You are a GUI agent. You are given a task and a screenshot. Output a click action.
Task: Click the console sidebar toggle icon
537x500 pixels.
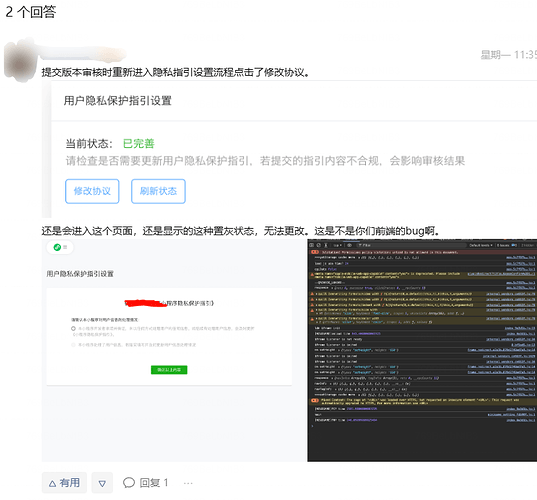[x=312, y=245]
